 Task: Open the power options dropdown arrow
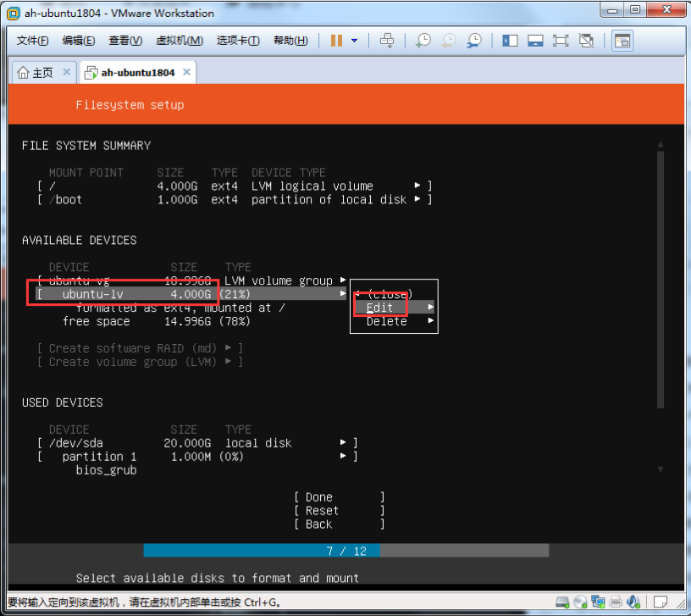pos(354,41)
